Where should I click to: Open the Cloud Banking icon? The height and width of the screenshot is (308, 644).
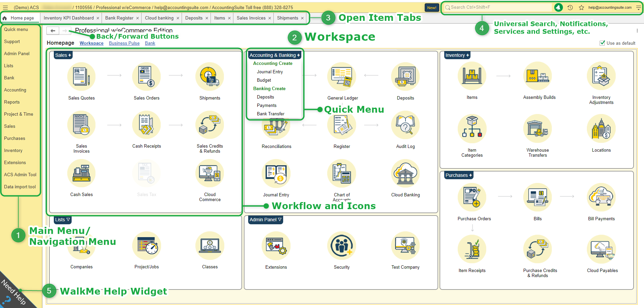click(x=406, y=174)
